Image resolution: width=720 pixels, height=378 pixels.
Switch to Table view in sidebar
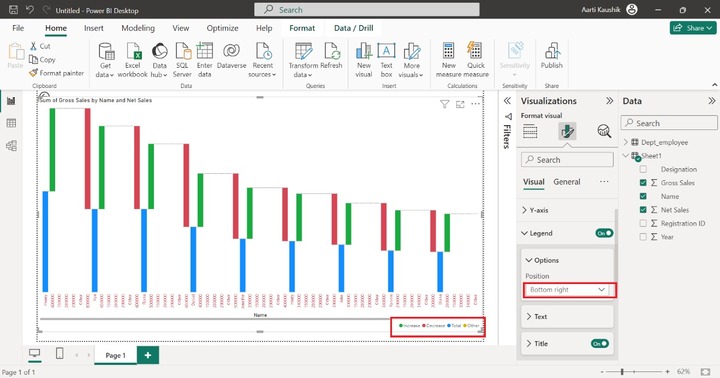[x=11, y=123]
